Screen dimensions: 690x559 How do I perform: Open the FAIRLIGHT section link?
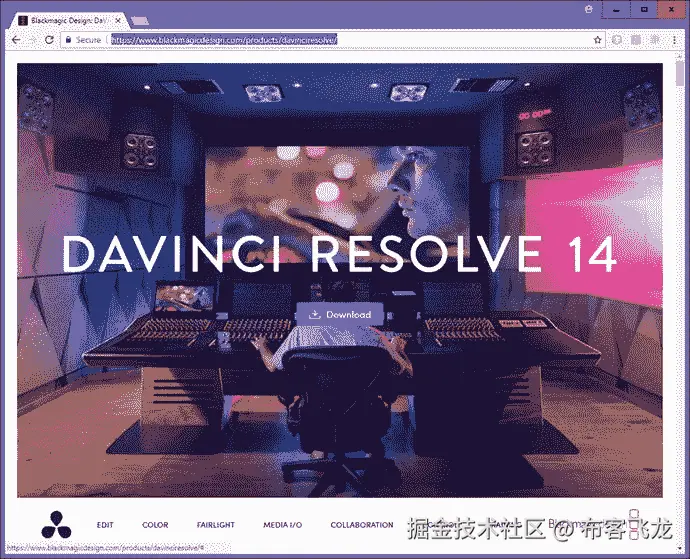pyautogui.click(x=216, y=525)
